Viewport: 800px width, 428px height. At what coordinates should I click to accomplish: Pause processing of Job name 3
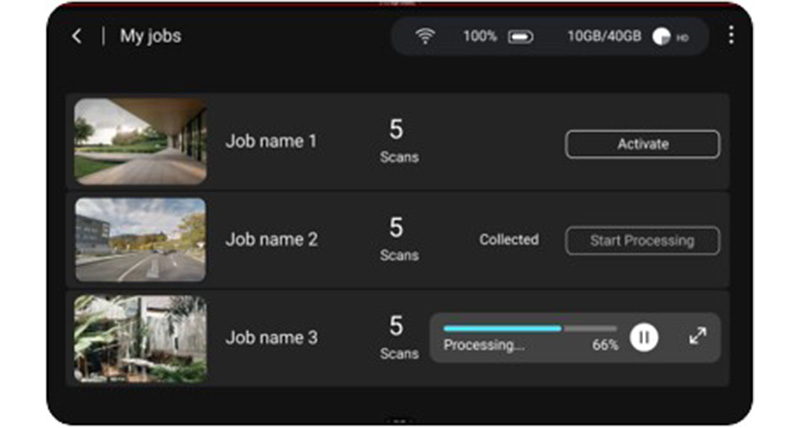point(644,338)
